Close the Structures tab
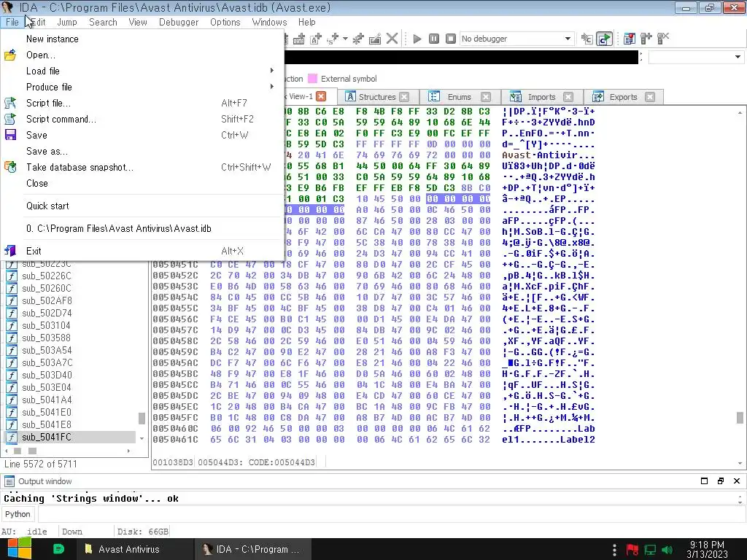The image size is (747, 560). (404, 97)
